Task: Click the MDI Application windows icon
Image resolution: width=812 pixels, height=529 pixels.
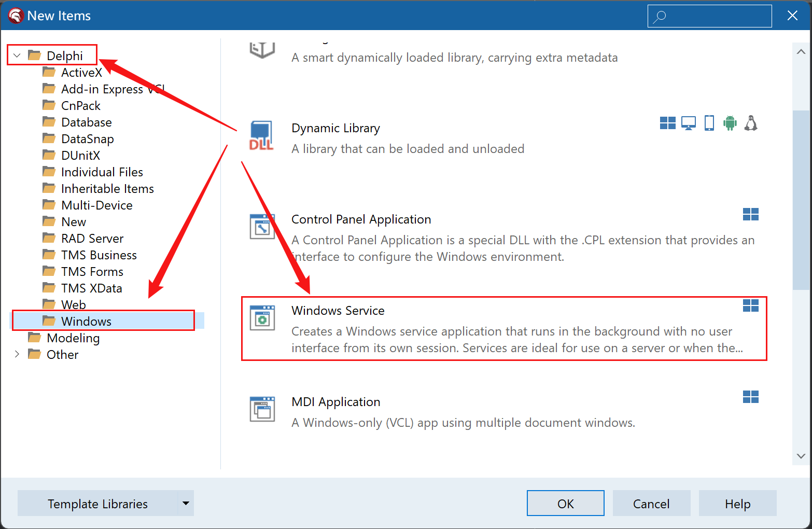Action: pyautogui.click(x=262, y=409)
